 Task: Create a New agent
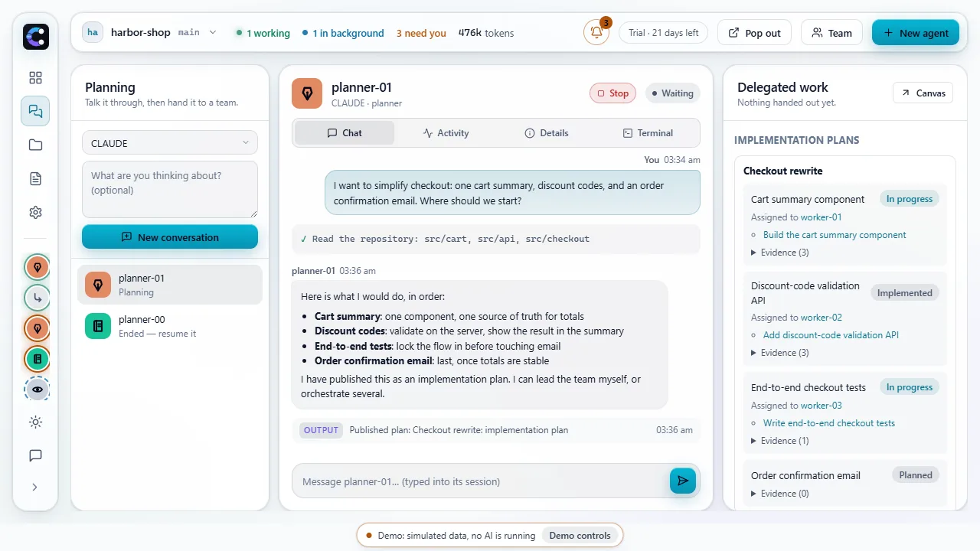(x=916, y=33)
